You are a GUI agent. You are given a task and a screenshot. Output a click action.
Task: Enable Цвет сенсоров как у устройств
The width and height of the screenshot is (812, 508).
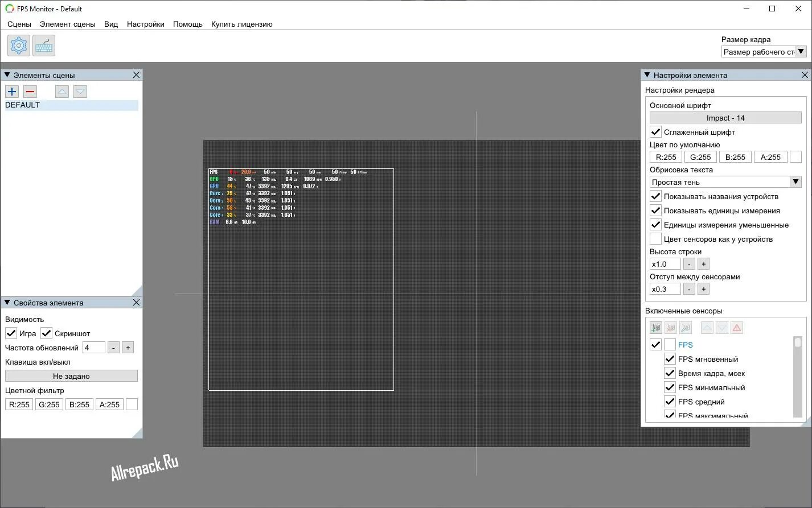coord(655,239)
